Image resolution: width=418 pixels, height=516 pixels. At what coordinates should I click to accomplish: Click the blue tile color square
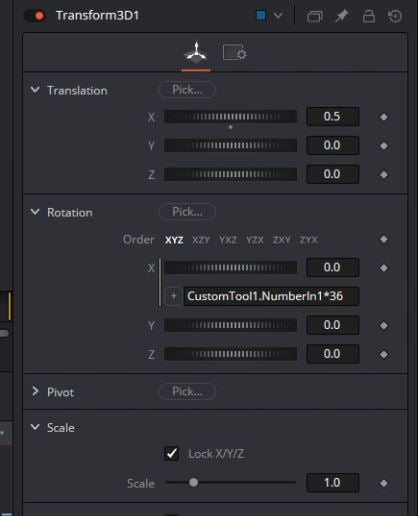261,15
